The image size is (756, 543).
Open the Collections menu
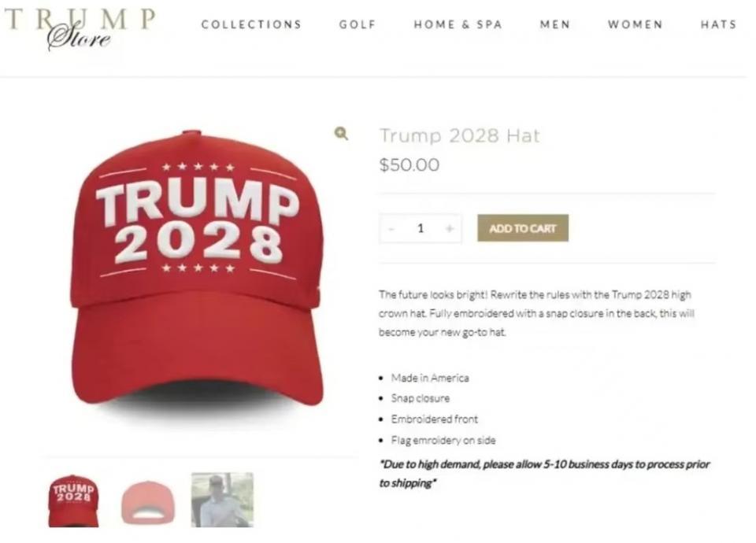251,24
